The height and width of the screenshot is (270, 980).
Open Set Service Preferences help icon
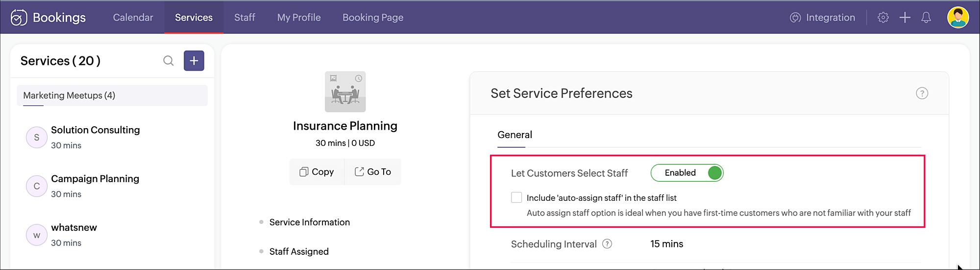tap(922, 93)
